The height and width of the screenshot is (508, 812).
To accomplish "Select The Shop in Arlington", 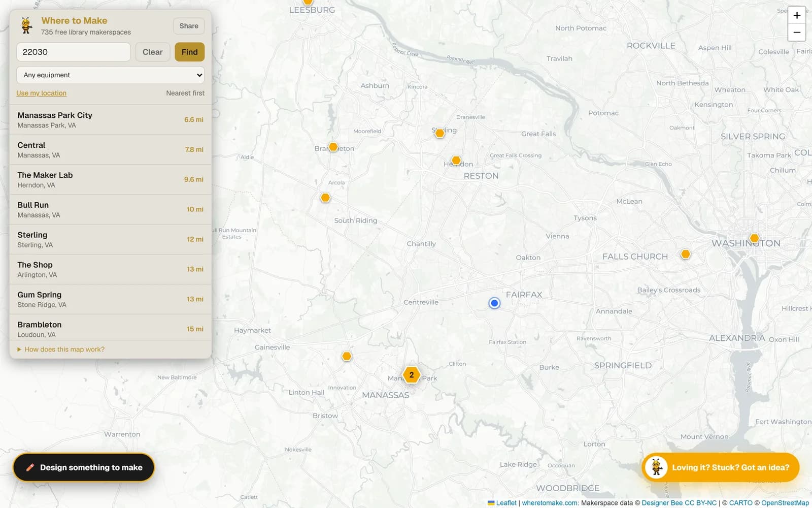I will tap(111, 270).
